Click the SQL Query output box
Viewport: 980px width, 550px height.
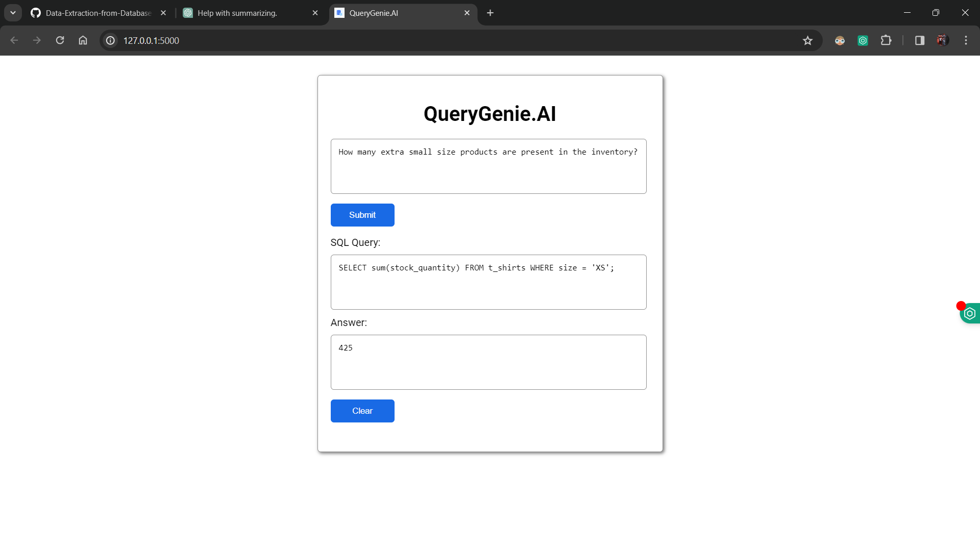488,282
